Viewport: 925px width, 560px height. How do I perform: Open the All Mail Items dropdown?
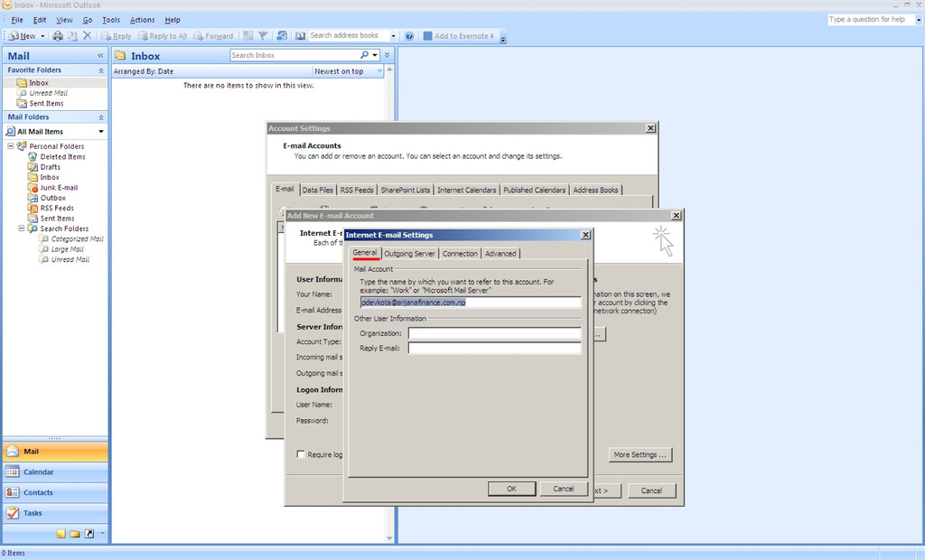101,132
